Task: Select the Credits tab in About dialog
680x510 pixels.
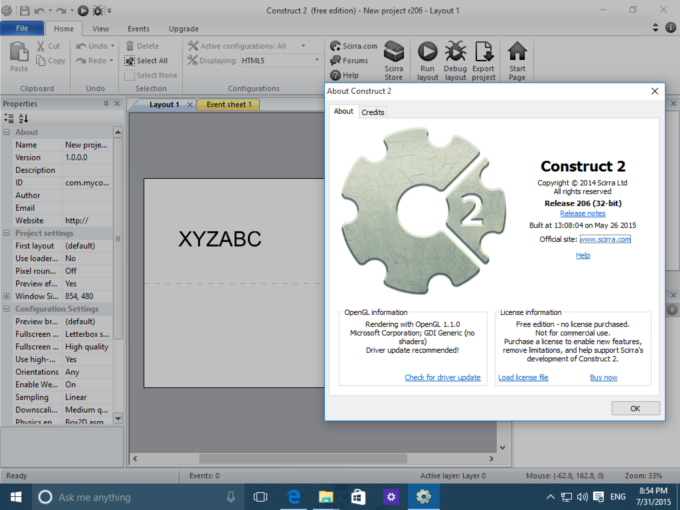Action: tap(373, 112)
